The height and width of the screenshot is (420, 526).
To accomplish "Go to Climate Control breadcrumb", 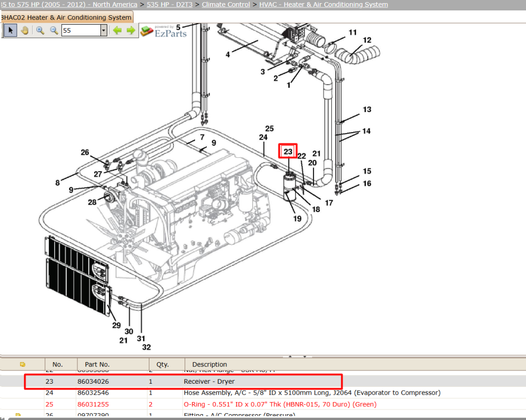I will [x=226, y=5].
